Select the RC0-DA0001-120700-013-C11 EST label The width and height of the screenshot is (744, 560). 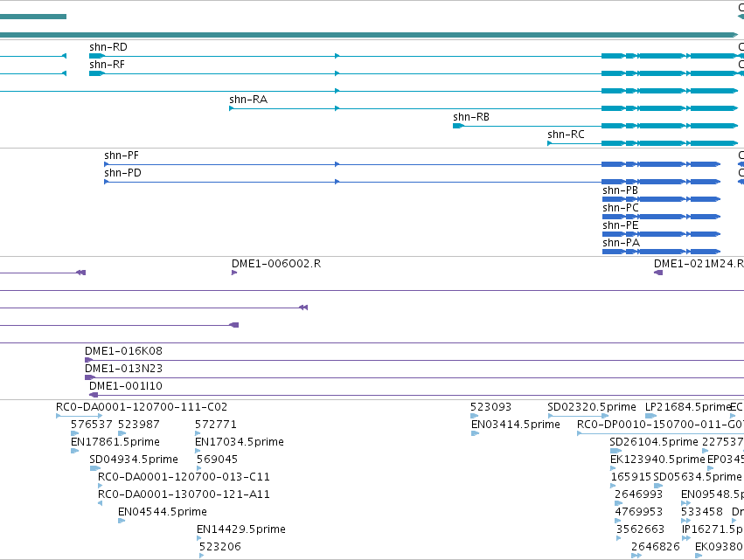pyautogui.click(x=184, y=477)
